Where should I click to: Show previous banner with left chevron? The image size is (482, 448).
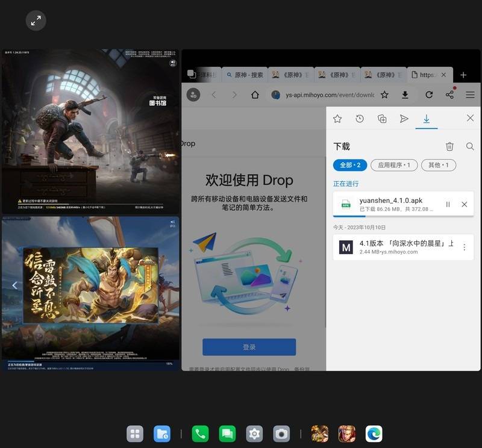click(x=15, y=285)
